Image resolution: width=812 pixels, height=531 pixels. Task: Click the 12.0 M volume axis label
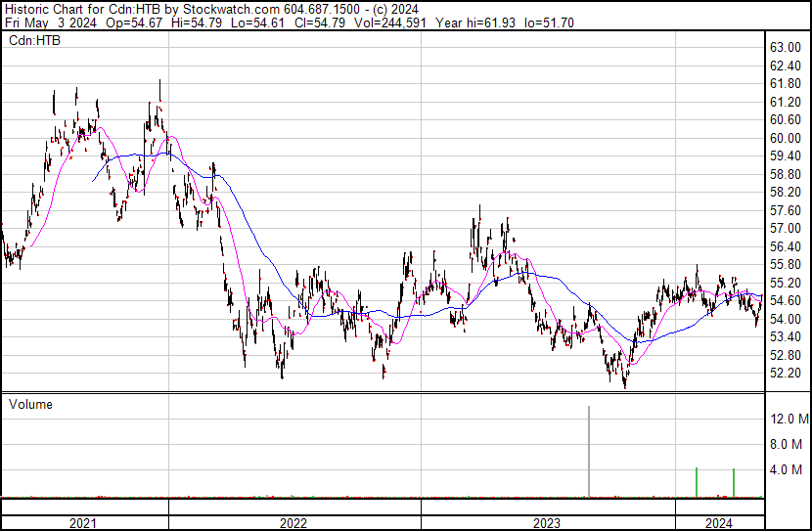(x=789, y=419)
